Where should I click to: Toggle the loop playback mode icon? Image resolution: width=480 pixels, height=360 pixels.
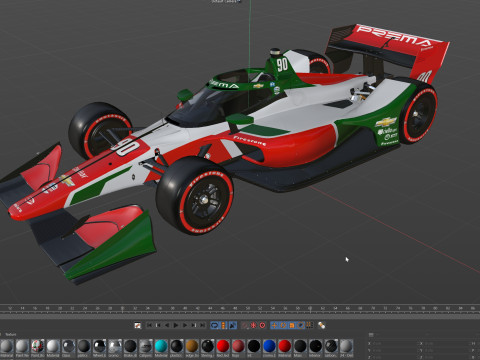[214, 325]
